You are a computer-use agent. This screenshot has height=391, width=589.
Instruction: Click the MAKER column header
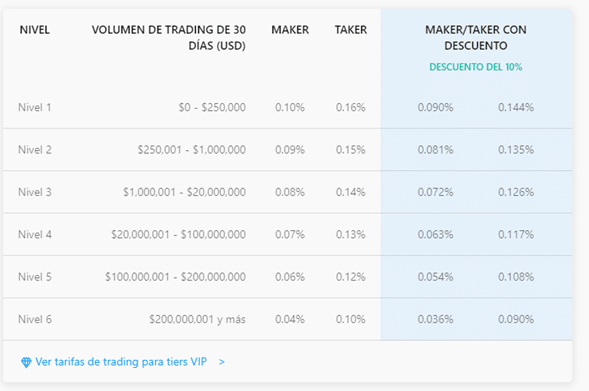pyautogui.click(x=290, y=30)
